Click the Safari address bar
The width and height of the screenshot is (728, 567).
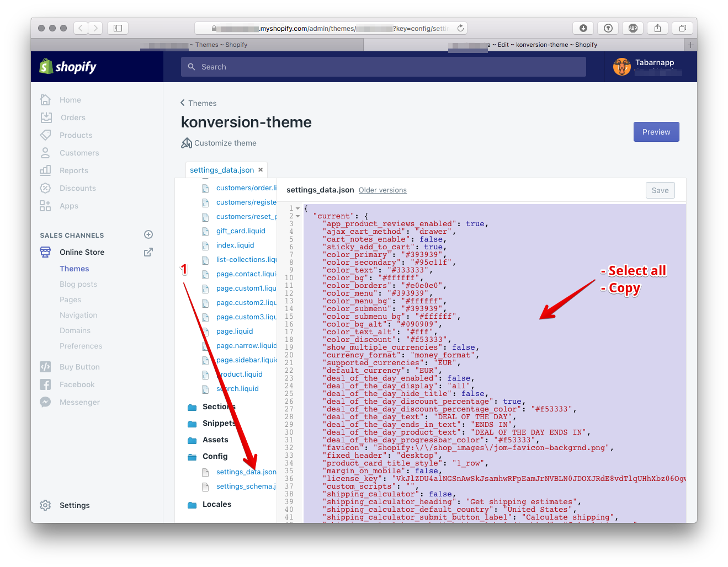[x=331, y=28]
